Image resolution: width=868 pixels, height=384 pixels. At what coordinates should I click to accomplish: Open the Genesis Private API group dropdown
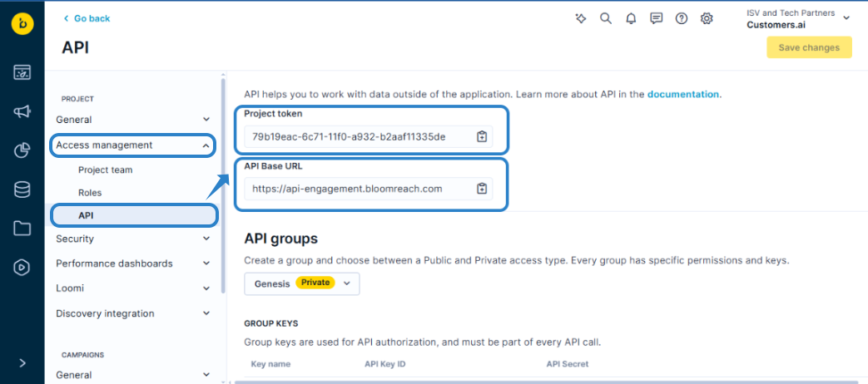302,283
